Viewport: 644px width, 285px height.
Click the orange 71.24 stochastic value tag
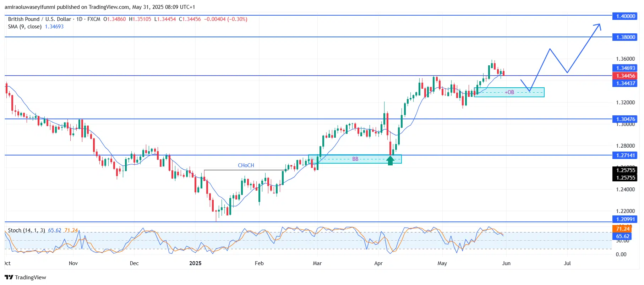(622, 229)
